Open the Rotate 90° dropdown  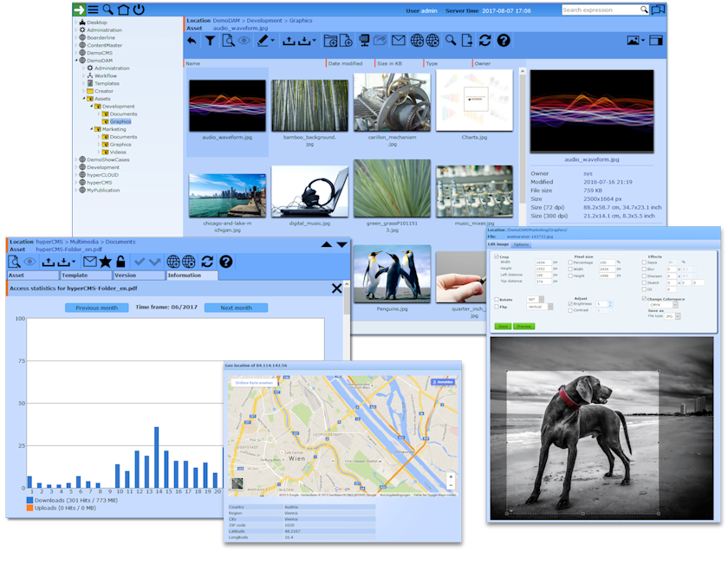[x=536, y=300]
